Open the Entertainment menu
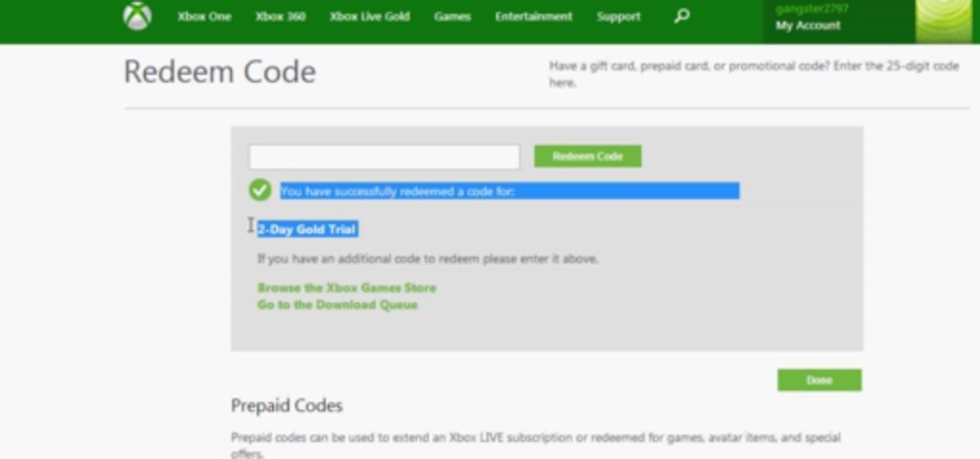The image size is (980, 459). (533, 17)
